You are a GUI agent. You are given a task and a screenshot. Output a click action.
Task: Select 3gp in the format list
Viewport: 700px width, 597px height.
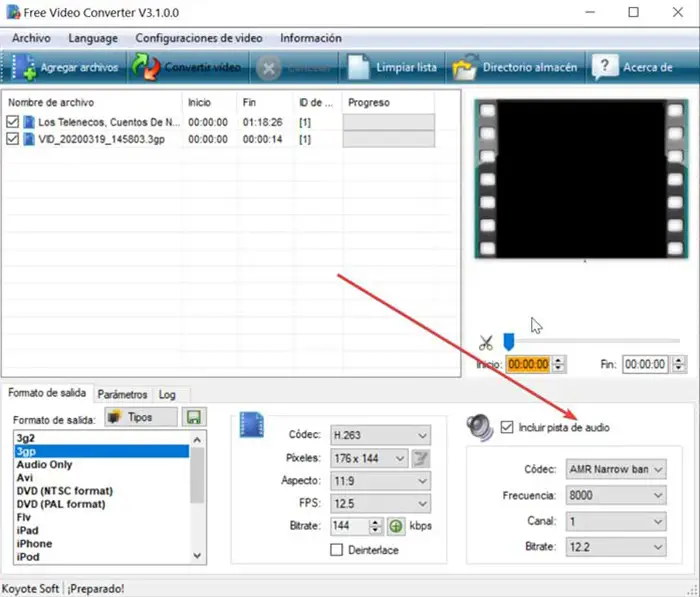pyautogui.click(x=102, y=451)
